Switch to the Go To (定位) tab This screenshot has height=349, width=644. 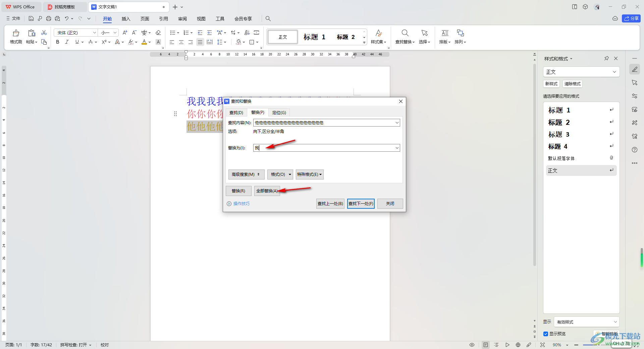[279, 113]
